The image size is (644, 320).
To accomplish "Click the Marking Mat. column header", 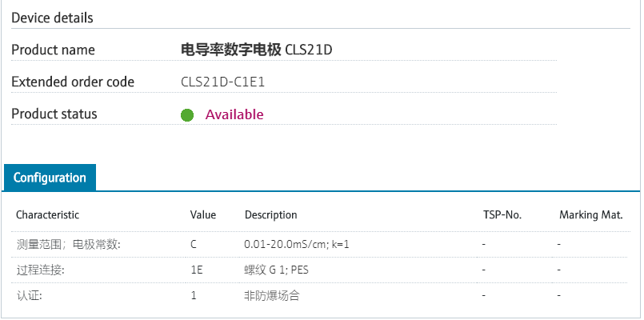I will tap(590, 215).
